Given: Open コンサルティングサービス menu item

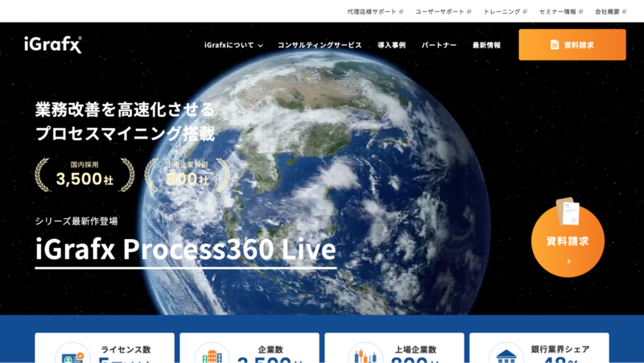Looking at the screenshot, I should click(x=320, y=45).
